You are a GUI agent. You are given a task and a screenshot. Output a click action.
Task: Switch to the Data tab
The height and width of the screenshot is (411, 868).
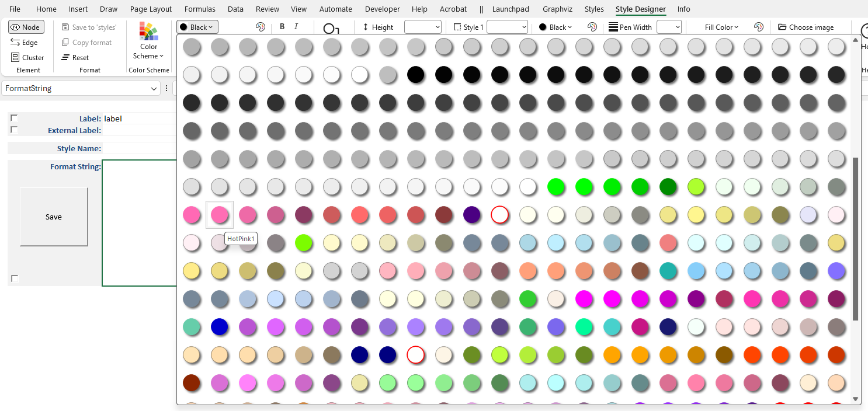point(235,9)
